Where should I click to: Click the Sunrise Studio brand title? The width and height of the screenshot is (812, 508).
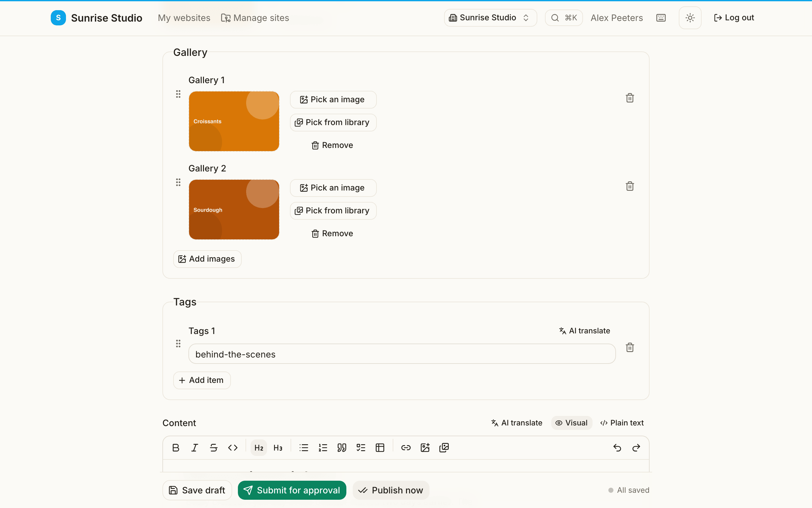coord(107,18)
